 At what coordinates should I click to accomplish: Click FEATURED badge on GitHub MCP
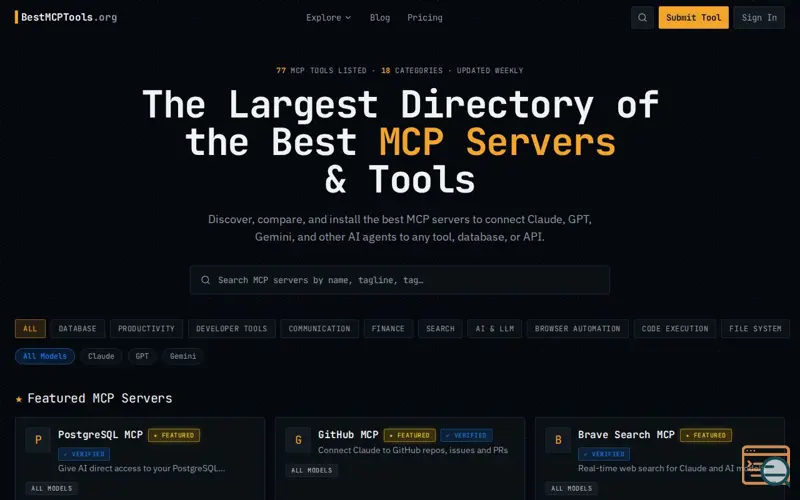tap(410, 435)
